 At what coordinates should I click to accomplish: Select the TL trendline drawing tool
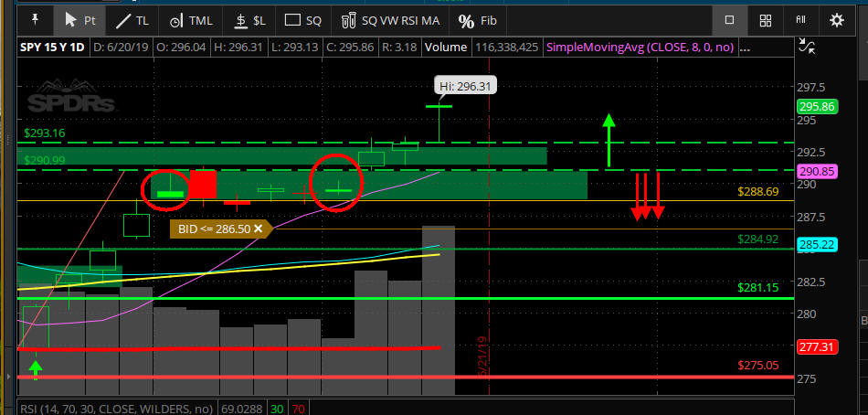[x=132, y=21]
